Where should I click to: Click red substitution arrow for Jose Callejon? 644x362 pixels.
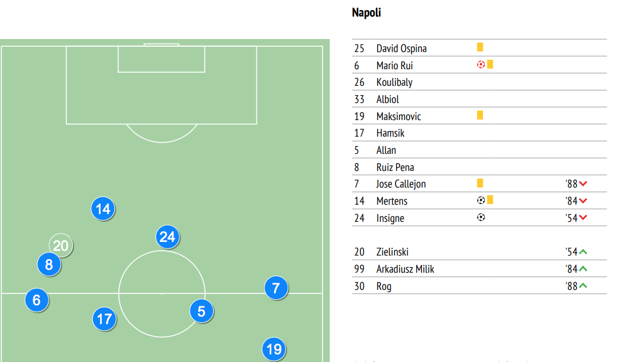click(583, 184)
